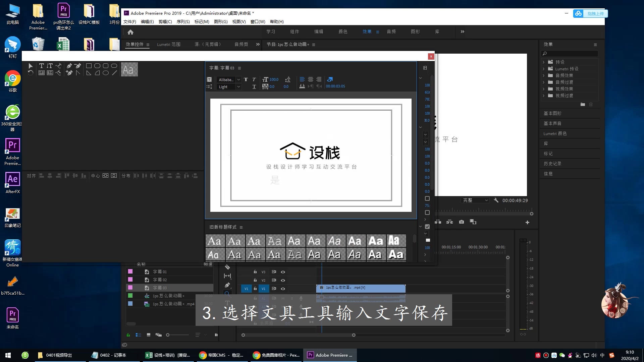Toggle visibility of V1 video track
This screenshot has height=362, width=644.
(283, 288)
